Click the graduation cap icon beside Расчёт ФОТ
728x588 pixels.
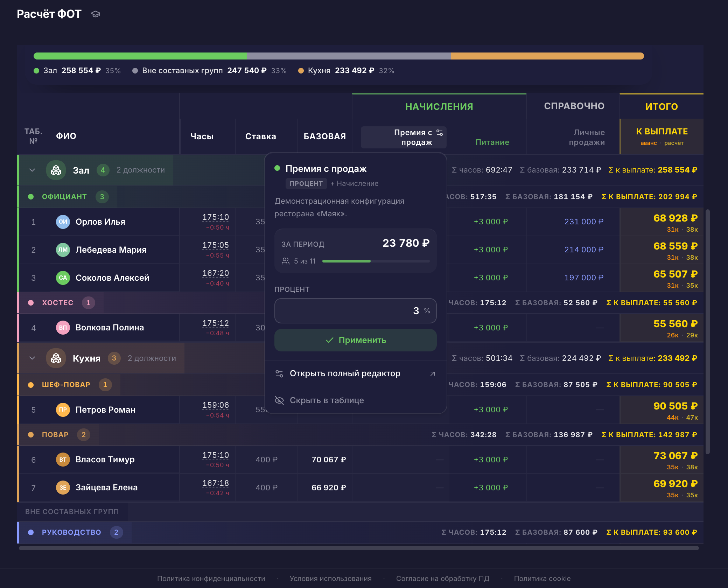point(96,14)
